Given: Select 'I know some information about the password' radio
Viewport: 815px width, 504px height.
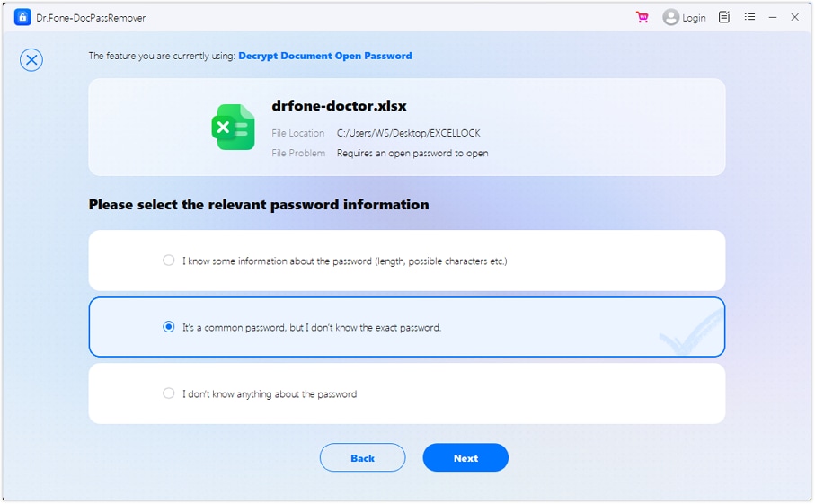Looking at the screenshot, I should [168, 261].
